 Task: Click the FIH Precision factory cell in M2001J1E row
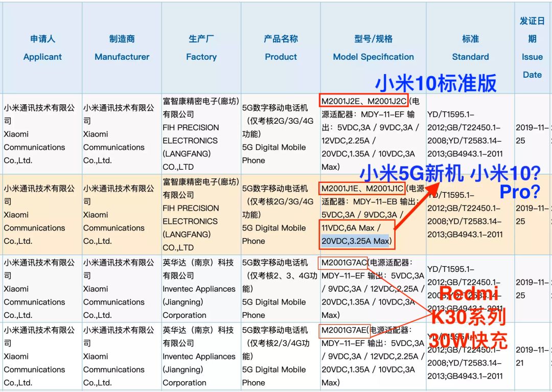click(x=201, y=214)
